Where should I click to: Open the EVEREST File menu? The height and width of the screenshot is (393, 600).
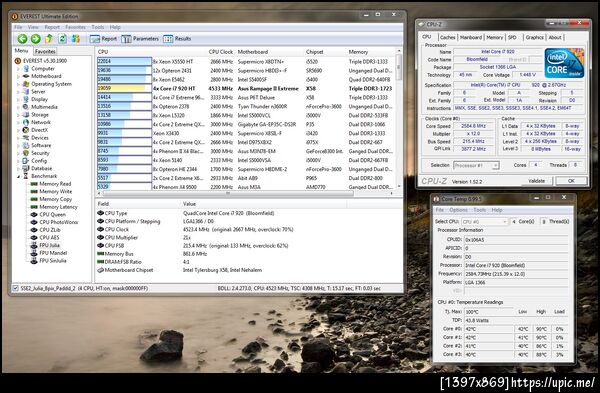point(18,27)
